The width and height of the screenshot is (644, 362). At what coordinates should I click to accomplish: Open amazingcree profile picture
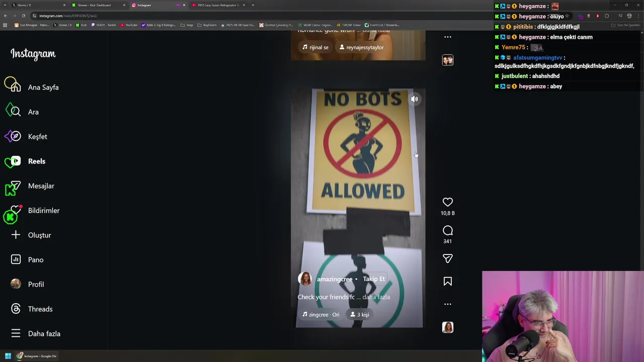305,279
